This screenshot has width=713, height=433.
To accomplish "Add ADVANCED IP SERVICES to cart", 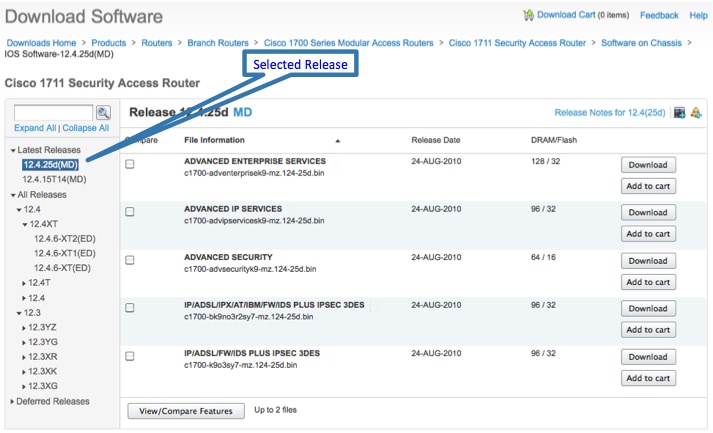I will [x=648, y=234].
